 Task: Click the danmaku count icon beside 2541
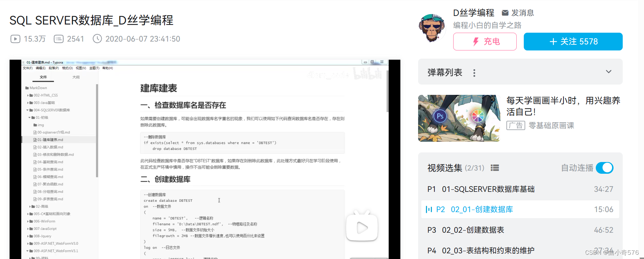pos(59,39)
